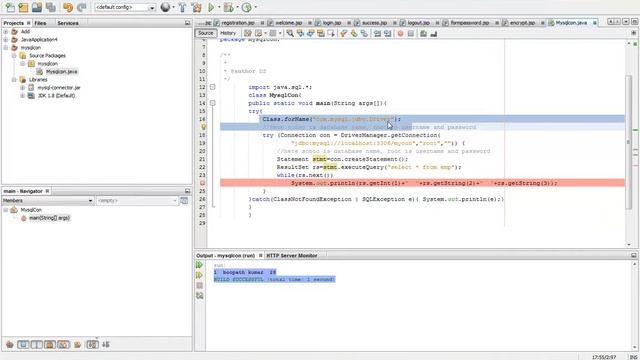The image size is (640, 360).
Task: Open the default config combo box
Action: pos(125,7)
